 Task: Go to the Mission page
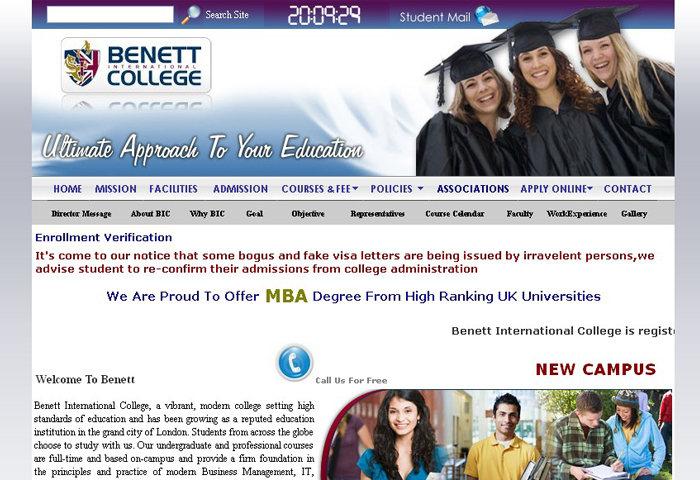pos(116,189)
